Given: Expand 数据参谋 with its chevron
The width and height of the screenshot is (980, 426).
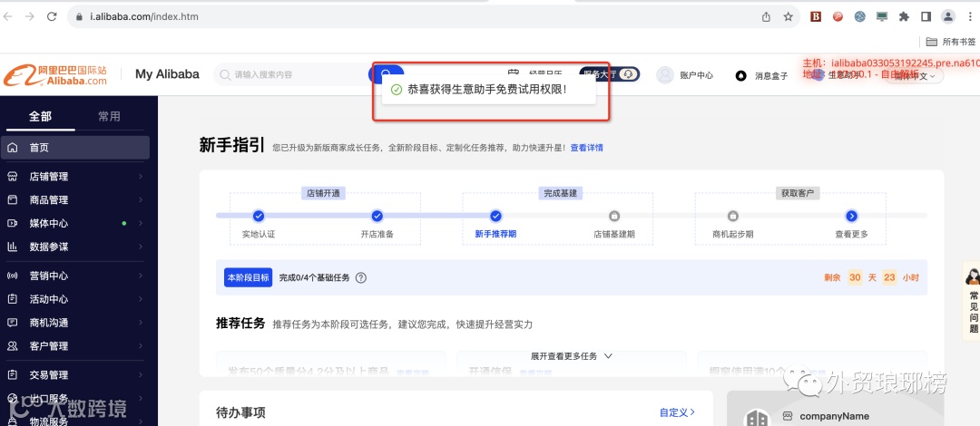Looking at the screenshot, I should (141, 247).
